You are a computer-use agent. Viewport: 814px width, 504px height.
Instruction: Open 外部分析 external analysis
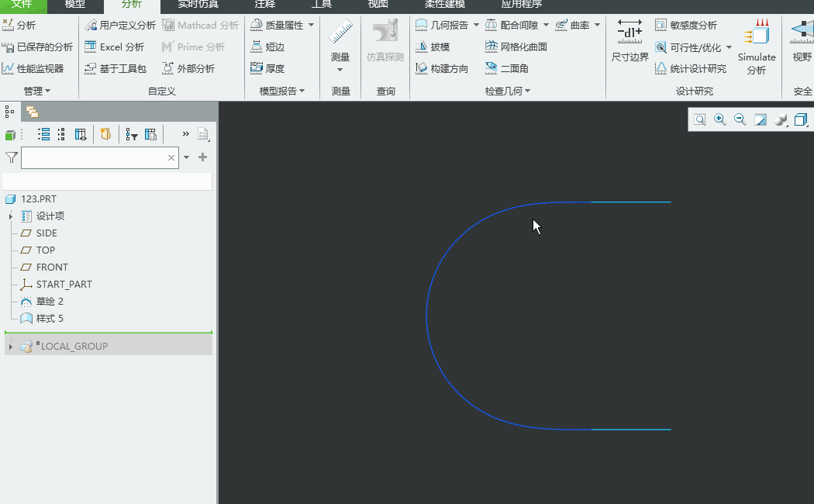pyautogui.click(x=188, y=68)
